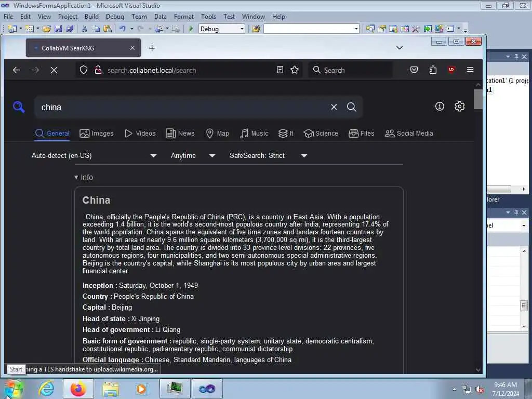Open the Auto-detect (en-US) language dropdown

click(95, 155)
